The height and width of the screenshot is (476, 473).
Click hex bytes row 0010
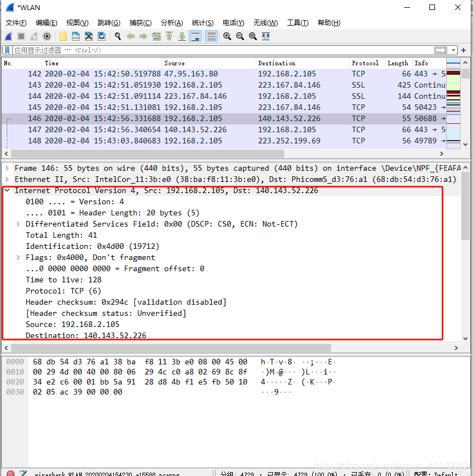click(140, 372)
